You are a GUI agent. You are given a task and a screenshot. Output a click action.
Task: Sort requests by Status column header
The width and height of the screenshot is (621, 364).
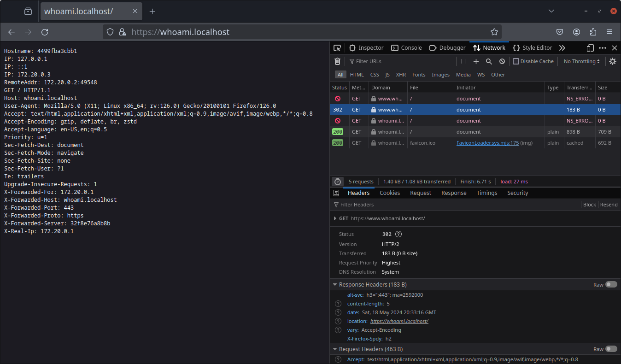coord(340,88)
